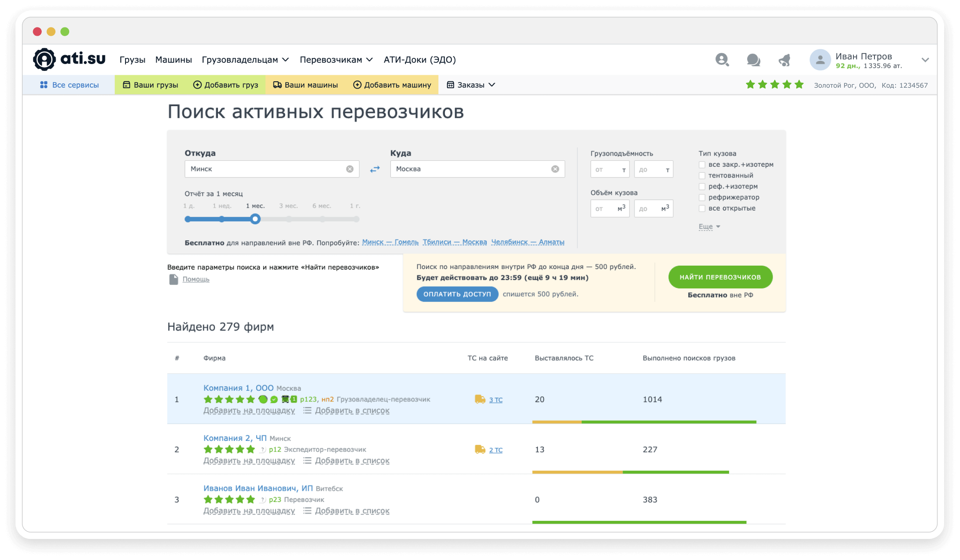
Task: Open the chat messages icon
Action: 753,60
